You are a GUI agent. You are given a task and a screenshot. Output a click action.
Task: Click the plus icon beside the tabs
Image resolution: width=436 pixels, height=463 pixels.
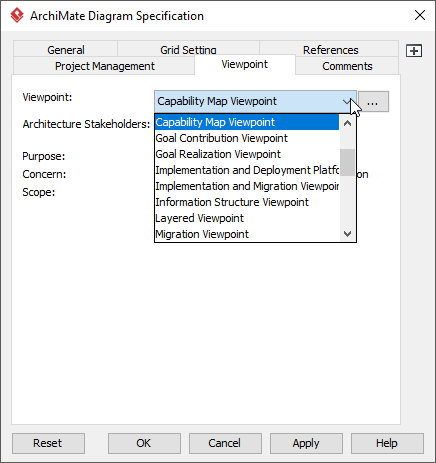tap(414, 51)
